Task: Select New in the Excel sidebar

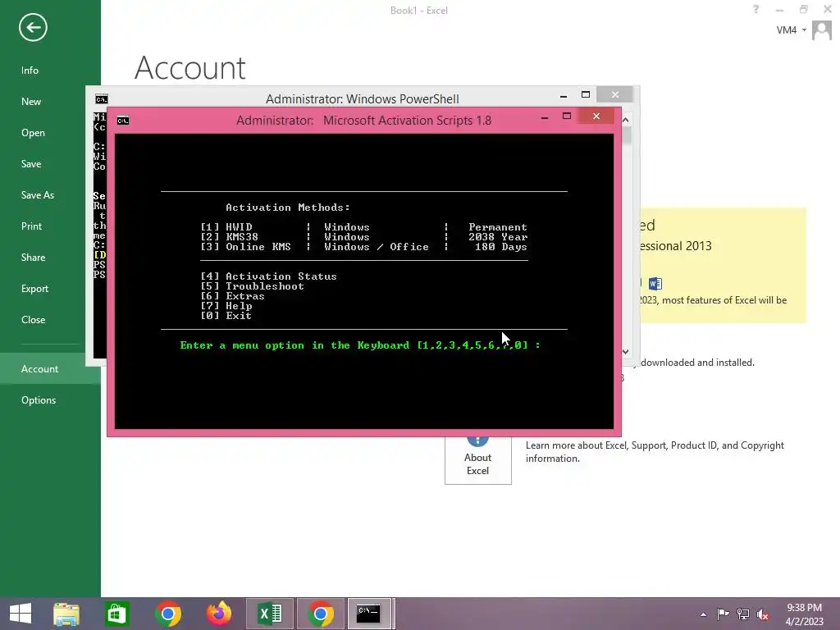Action: click(x=31, y=101)
